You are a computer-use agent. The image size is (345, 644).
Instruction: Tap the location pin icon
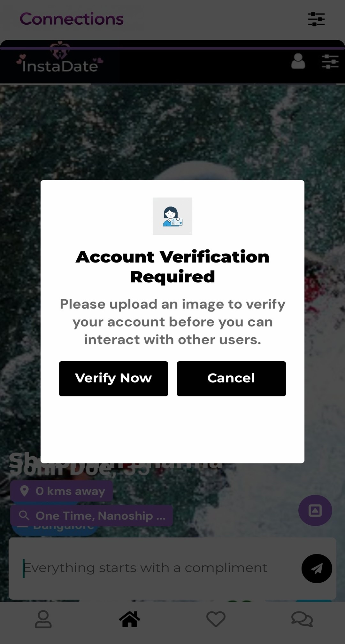(24, 491)
